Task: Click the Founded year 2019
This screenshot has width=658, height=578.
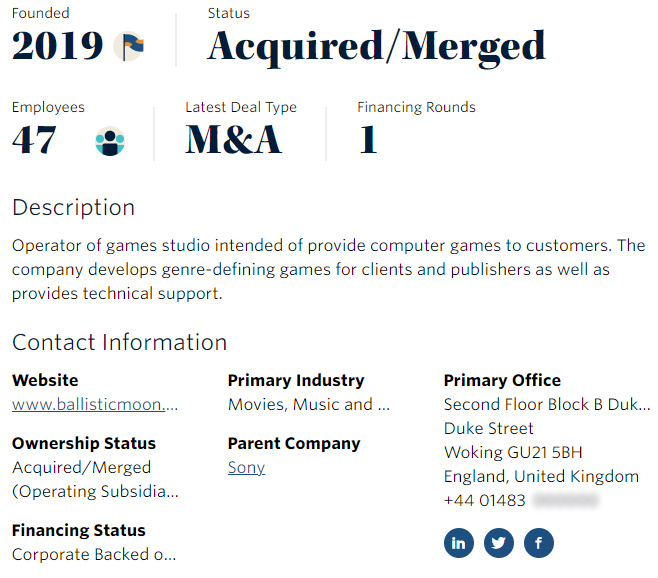Action: pos(57,46)
